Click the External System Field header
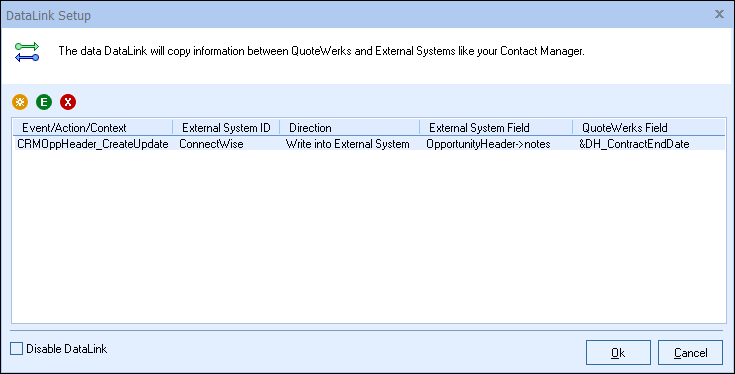 496,127
